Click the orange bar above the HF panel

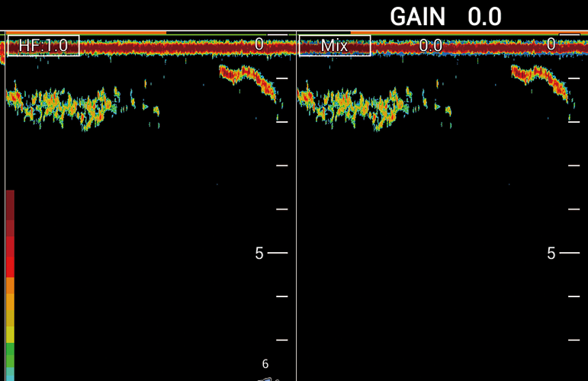click(84, 33)
